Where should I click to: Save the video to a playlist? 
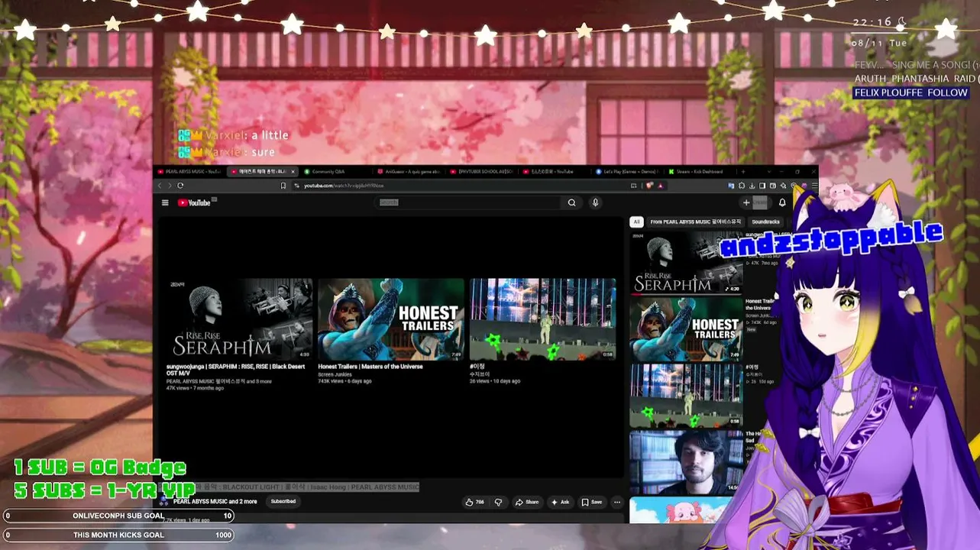(x=592, y=502)
